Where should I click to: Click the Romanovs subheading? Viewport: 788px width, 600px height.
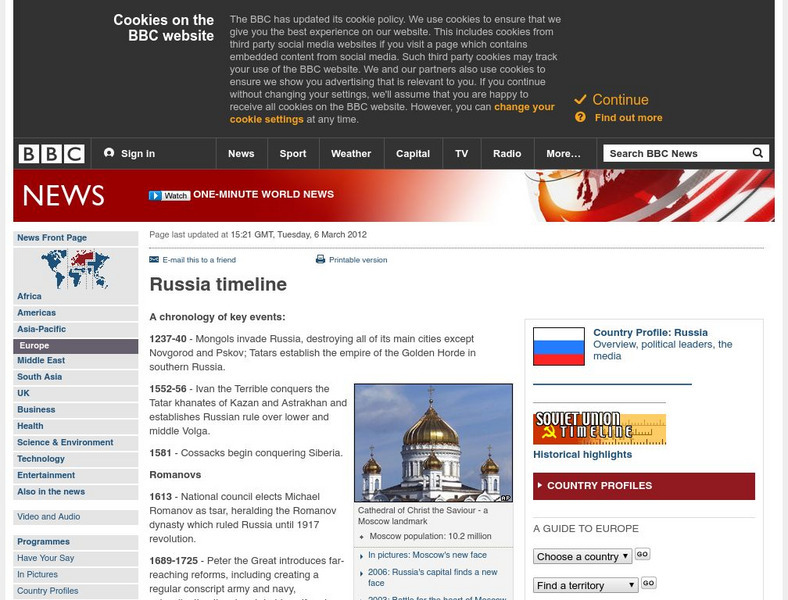click(x=175, y=475)
